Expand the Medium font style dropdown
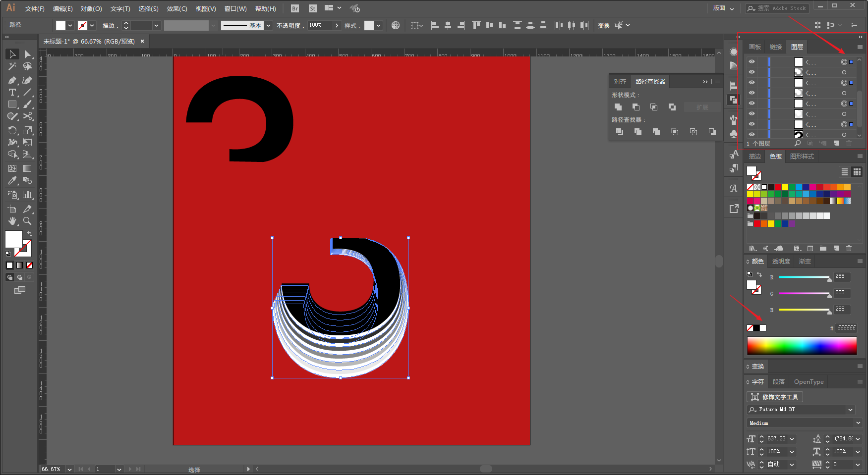 tap(858, 423)
